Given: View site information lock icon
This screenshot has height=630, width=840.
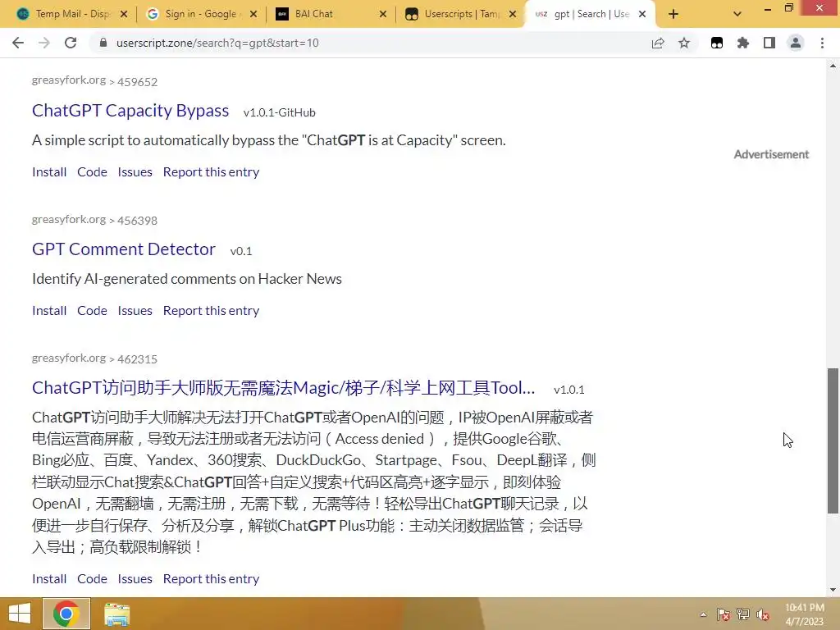Looking at the screenshot, I should point(103,43).
